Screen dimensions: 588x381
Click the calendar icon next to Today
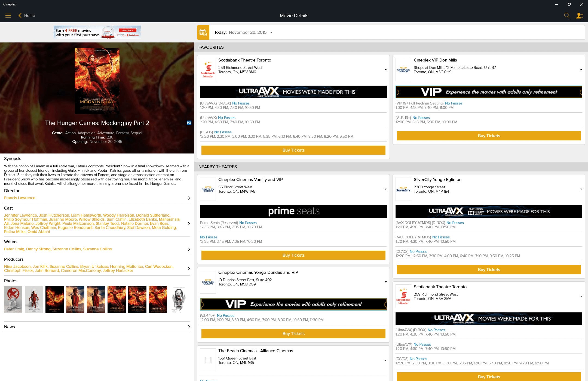[x=203, y=32]
